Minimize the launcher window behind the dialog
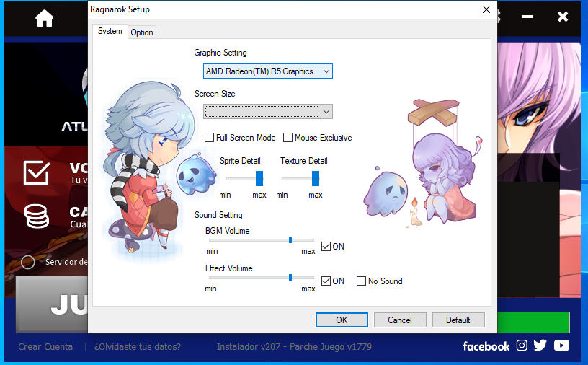 [x=527, y=17]
